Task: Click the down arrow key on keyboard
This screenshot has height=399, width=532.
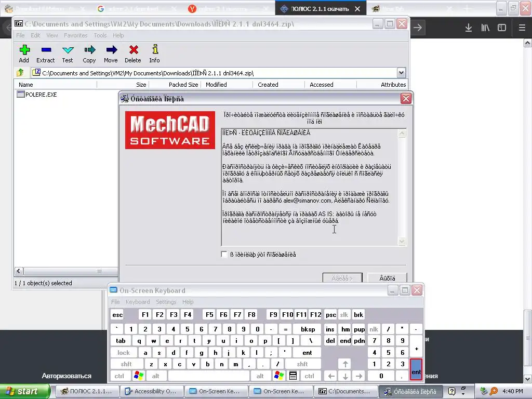Action: [x=345, y=376]
